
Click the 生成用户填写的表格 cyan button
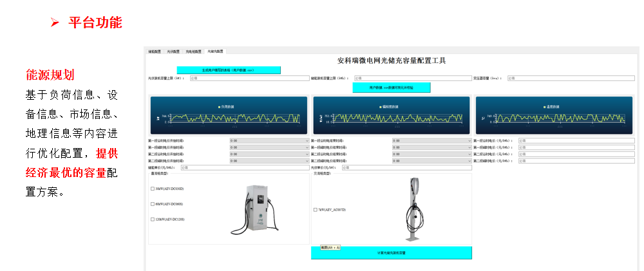click(229, 70)
